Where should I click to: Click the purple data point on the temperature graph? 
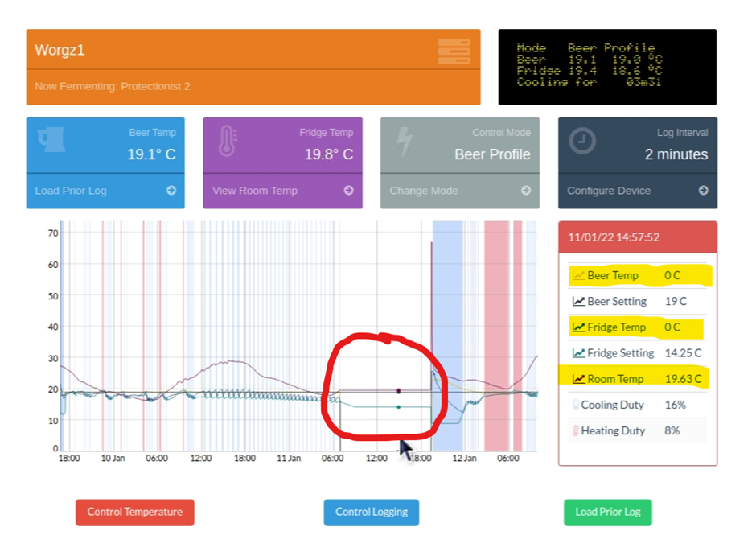[x=398, y=391]
